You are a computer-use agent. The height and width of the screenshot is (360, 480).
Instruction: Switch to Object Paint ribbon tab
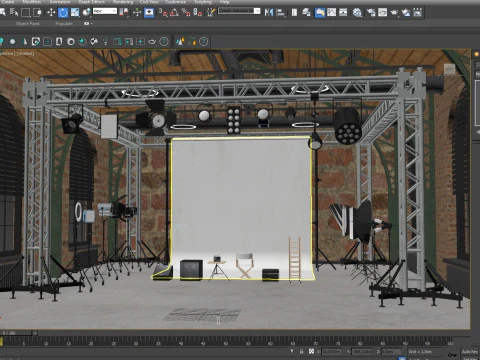(27, 24)
